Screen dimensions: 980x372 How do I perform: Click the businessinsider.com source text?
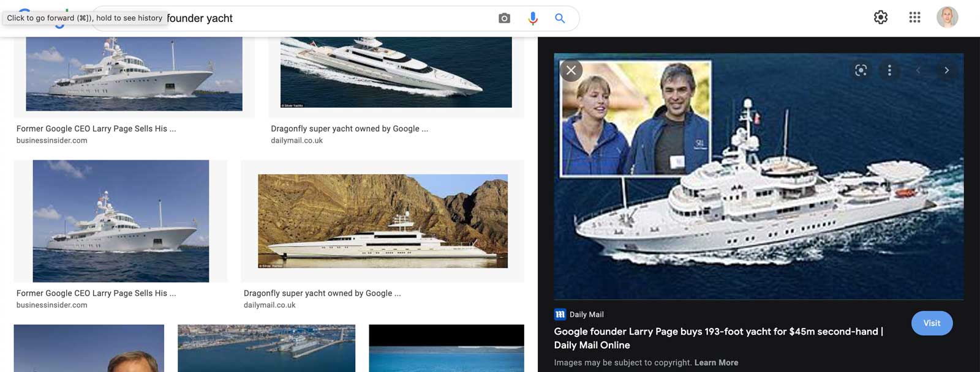pos(52,140)
